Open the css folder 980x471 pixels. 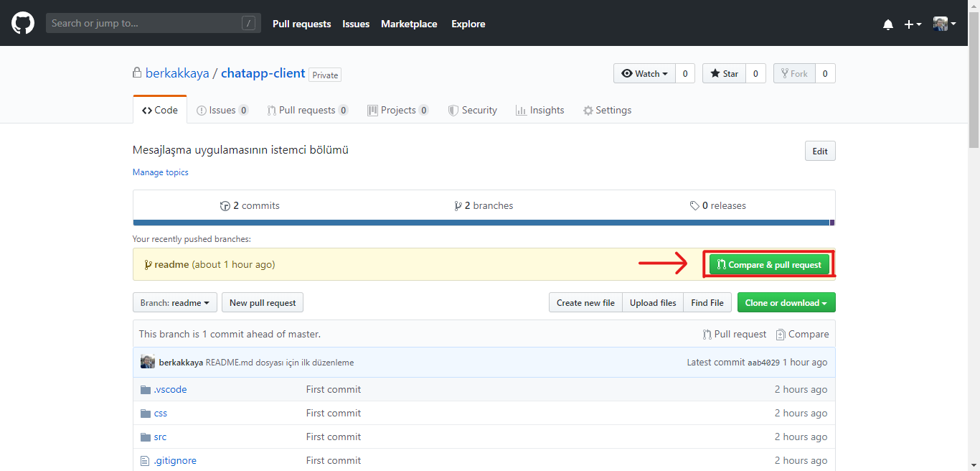coord(161,413)
